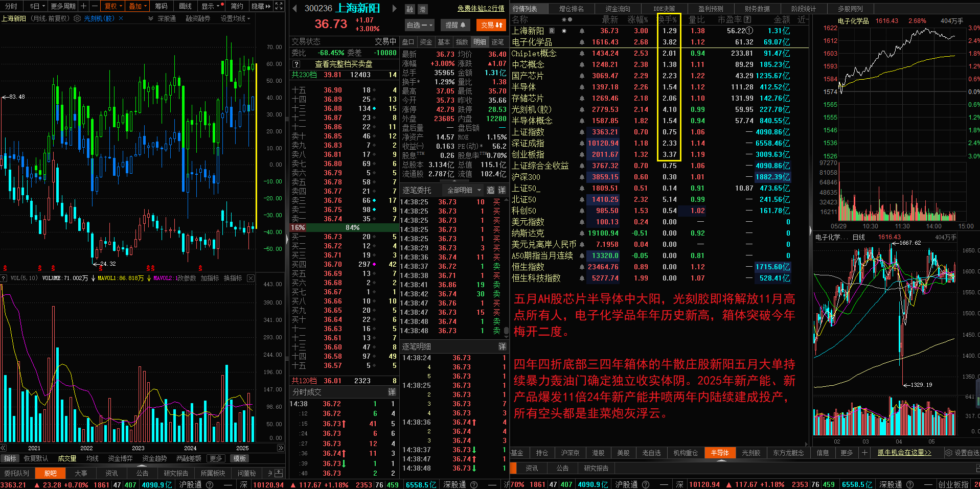This screenshot has width=980, height=489.
Task: Click 免费体验L2行情 link
Action: [x=481, y=9]
